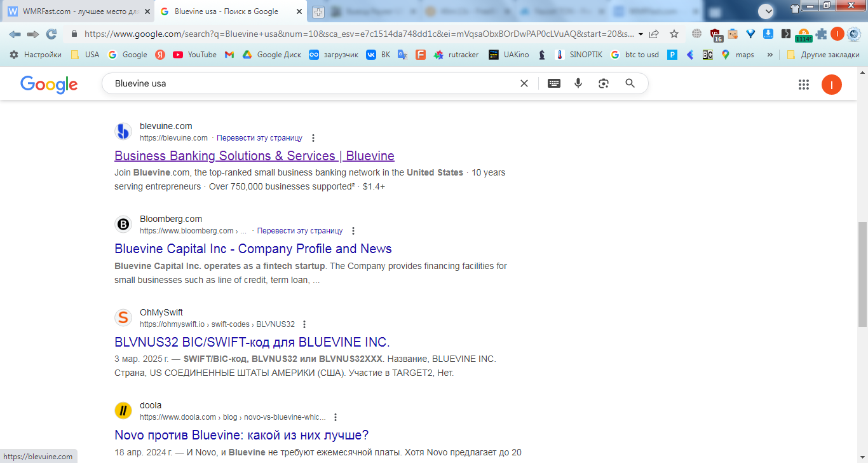Screen dimensions: 868x463
Task: Open the USA bookmarks folder
Action: coord(85,55)
